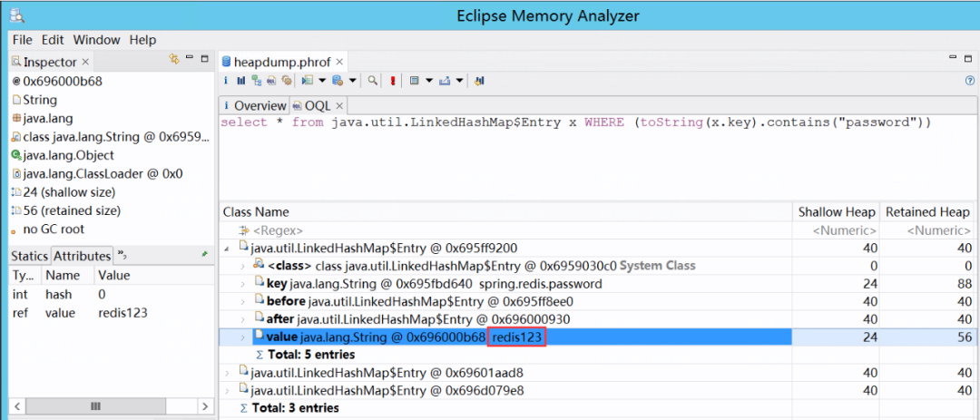980x420 pixels.
Task: Open the thread overview gear icon
Action: tap(287, 81)
